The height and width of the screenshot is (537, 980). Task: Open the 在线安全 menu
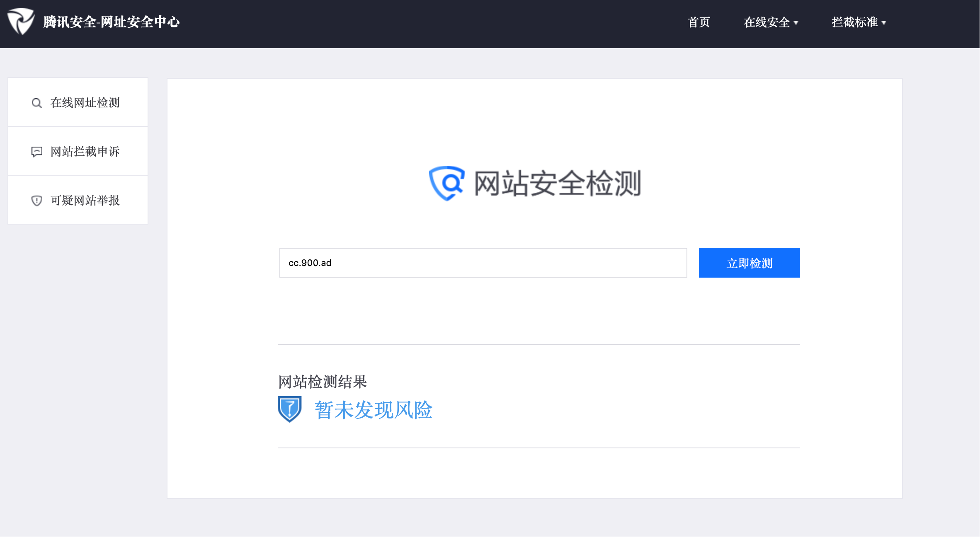coord(767,22)
